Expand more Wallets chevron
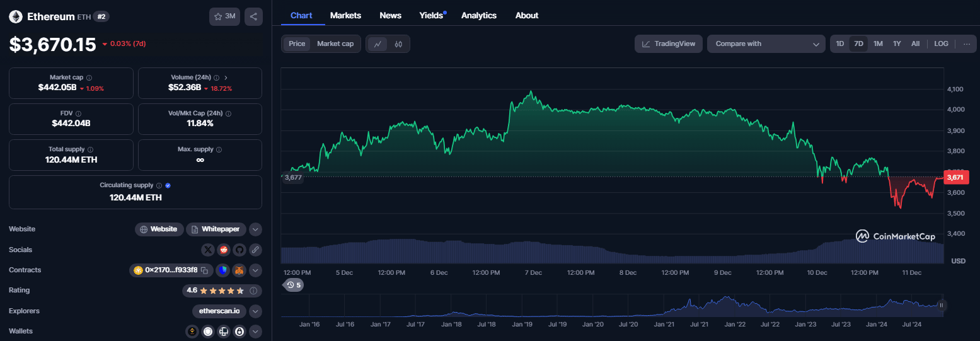Screen dimensions: 980x341 255,331
